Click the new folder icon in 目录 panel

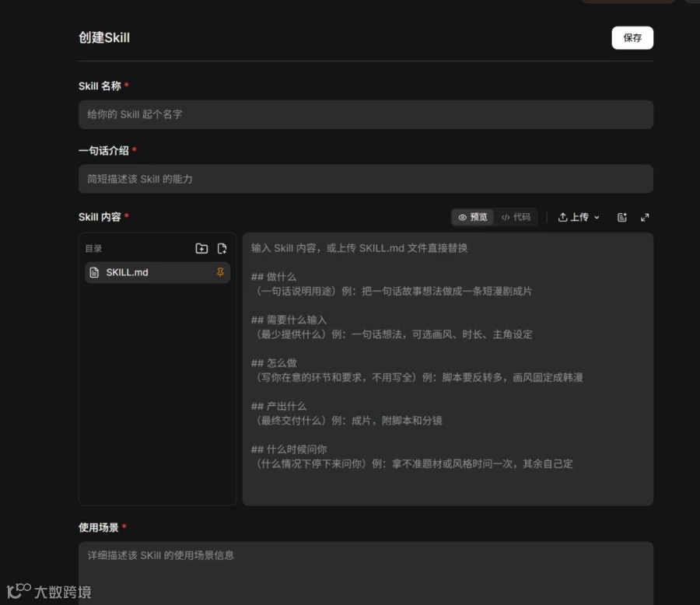pos(201,248)
